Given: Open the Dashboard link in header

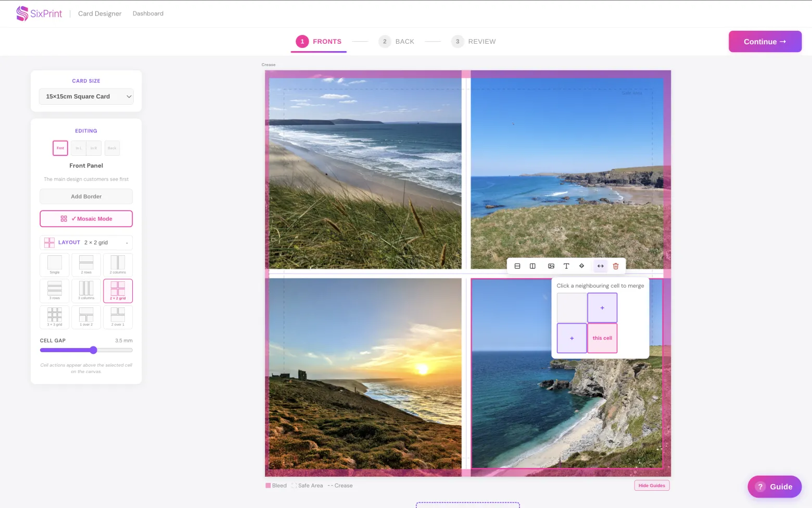Looking at the screenshot, I should tap(148, 14).
